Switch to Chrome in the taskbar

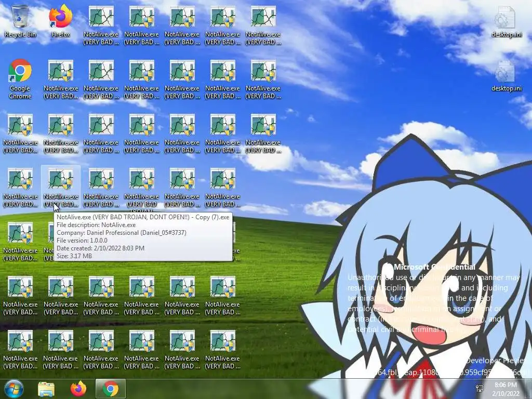pyautogui.click(x=111, y=389)
